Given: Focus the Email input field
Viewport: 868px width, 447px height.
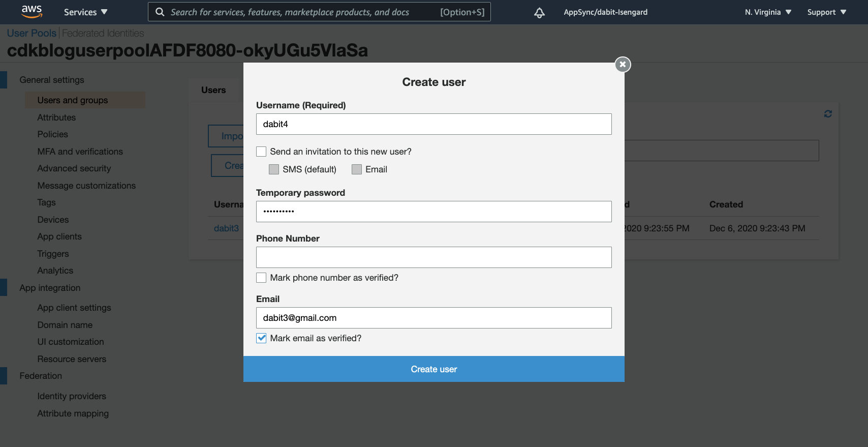Looking at the screenshot, I should tap(434, 318).
